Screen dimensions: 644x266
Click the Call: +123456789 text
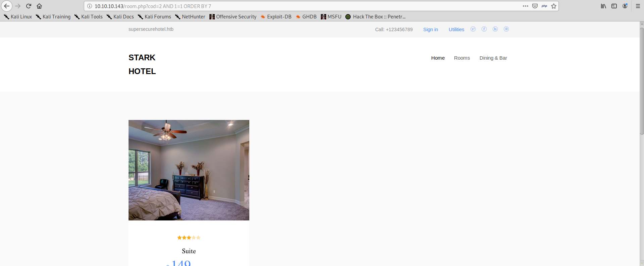[x=394, y=29]
